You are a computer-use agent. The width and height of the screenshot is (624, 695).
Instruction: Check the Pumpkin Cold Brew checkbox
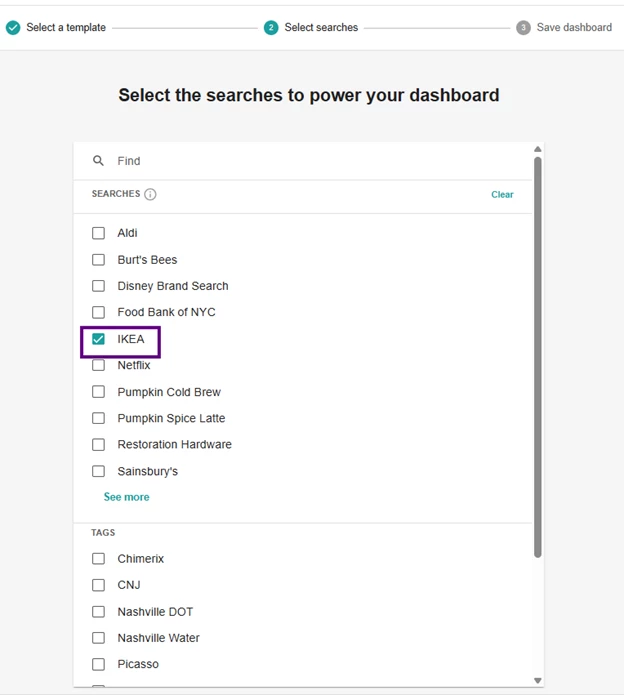click(x=98, y=392)
